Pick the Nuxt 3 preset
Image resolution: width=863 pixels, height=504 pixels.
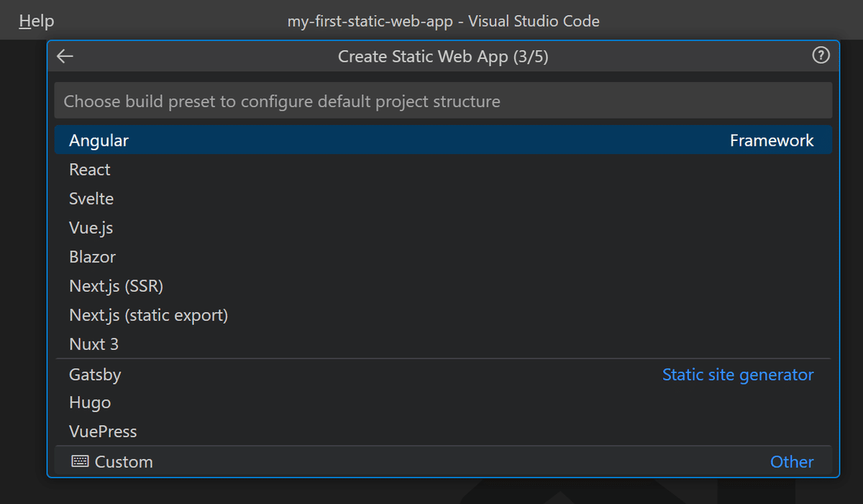pos(93,344)
